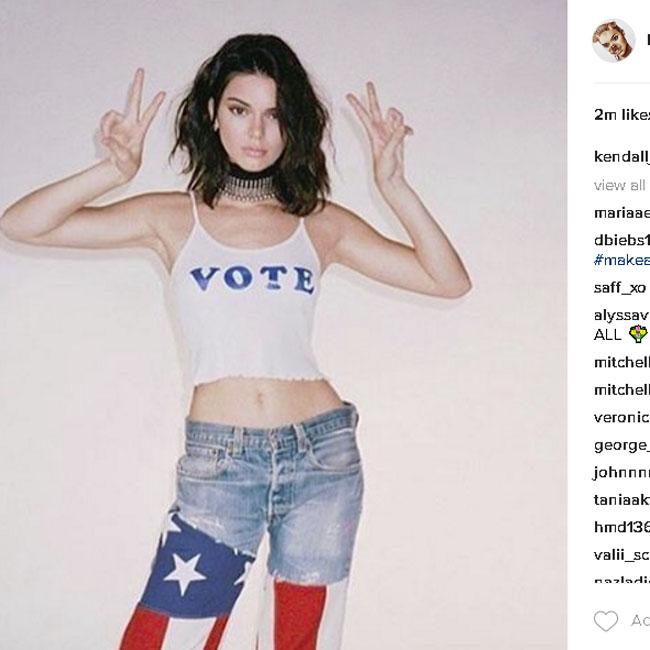Open first mitchell commenter profile
Image resolution: width=650 pixels, height=650 pixels.
pos(622,362)
